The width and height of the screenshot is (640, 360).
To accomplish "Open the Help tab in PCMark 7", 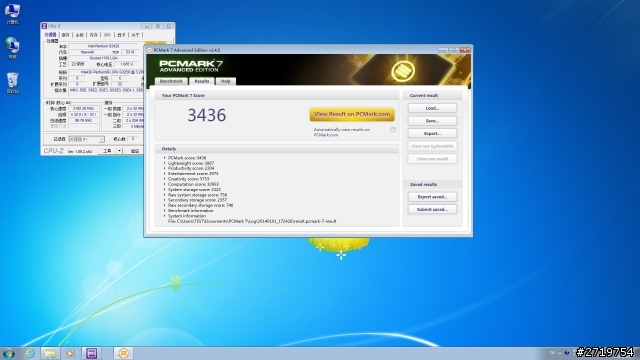I will 226,81.
